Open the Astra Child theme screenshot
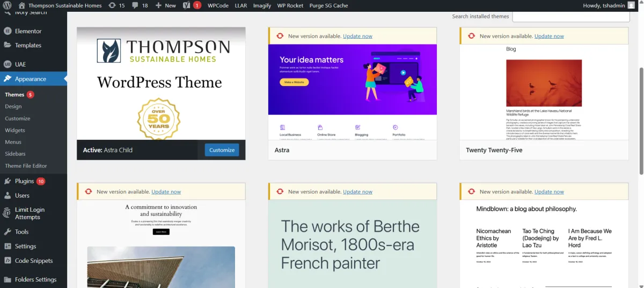The image size is (644, 288). [x=161, y=83]
